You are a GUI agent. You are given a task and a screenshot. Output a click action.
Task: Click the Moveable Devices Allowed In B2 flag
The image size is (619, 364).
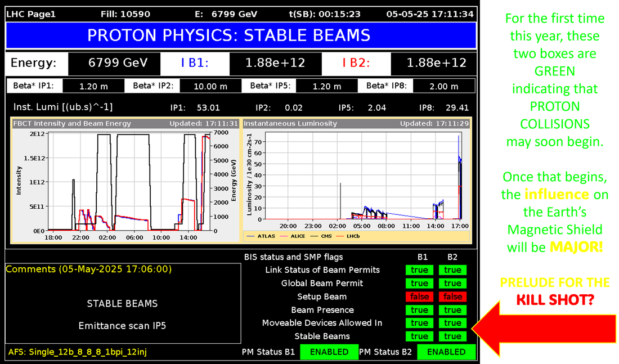[452, 323]
